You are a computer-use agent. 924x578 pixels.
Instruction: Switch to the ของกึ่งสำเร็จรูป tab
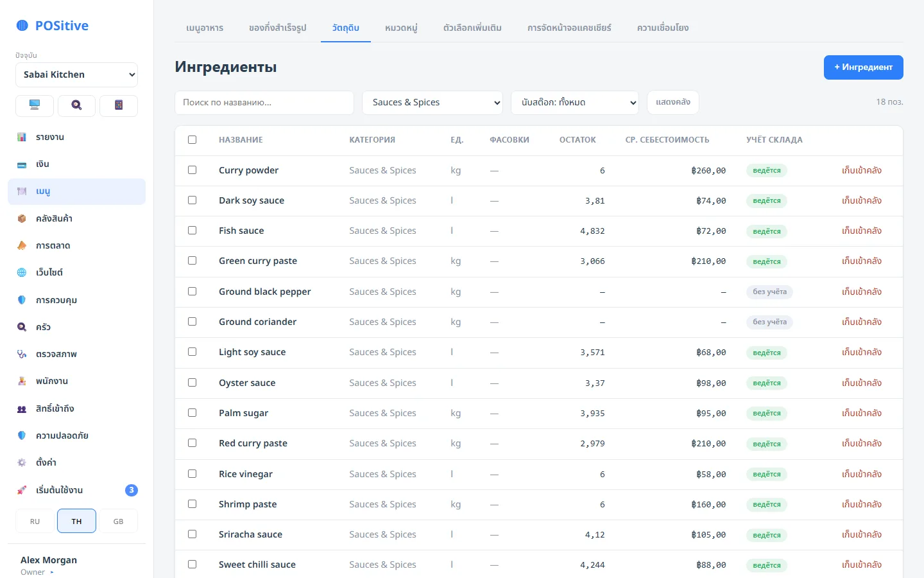(278, 28)
